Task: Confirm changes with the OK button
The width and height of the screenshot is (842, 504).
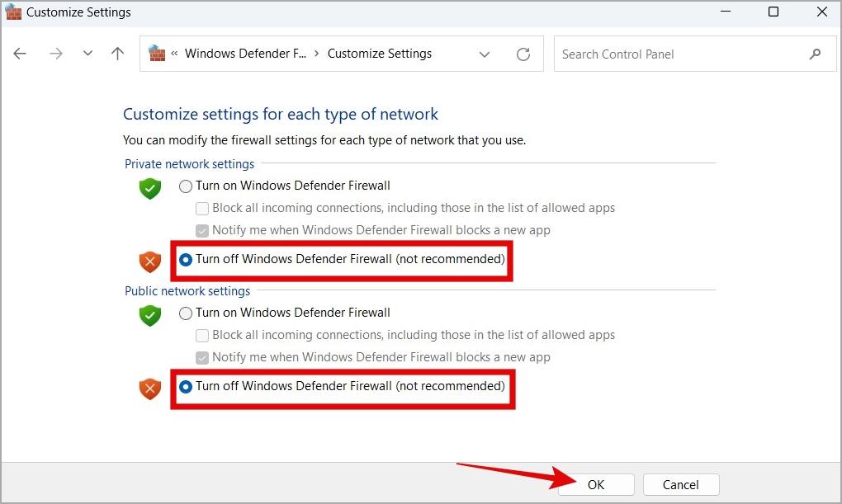Action: pyautogui.click(x=596, y=485)
